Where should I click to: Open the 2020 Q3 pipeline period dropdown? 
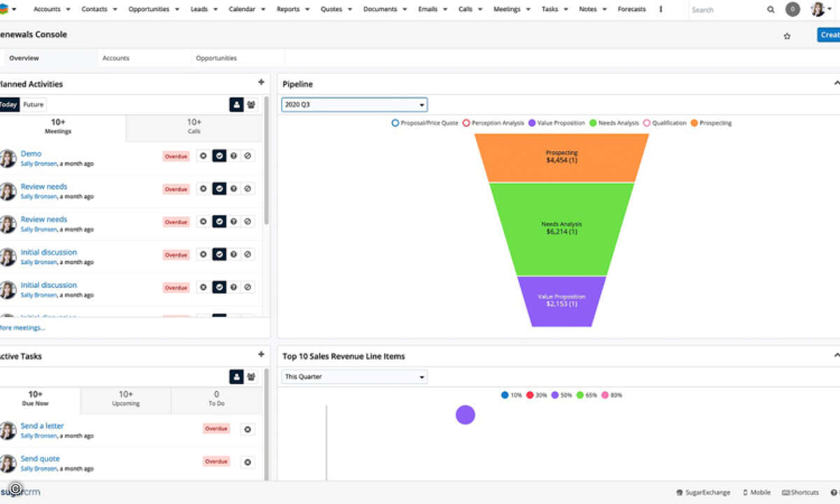(x=354, y=105)
